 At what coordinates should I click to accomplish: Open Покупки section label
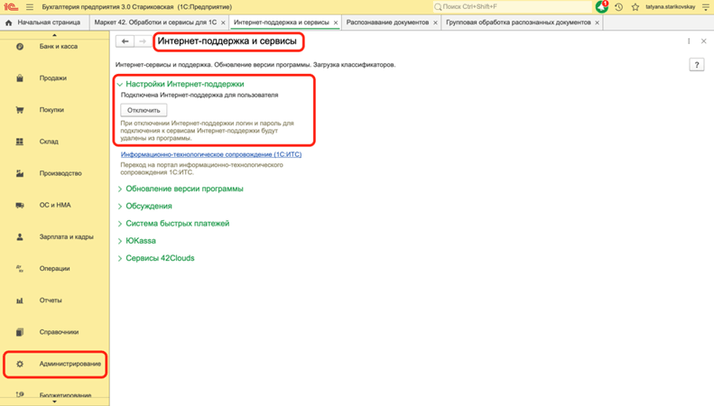pos(51,110)
